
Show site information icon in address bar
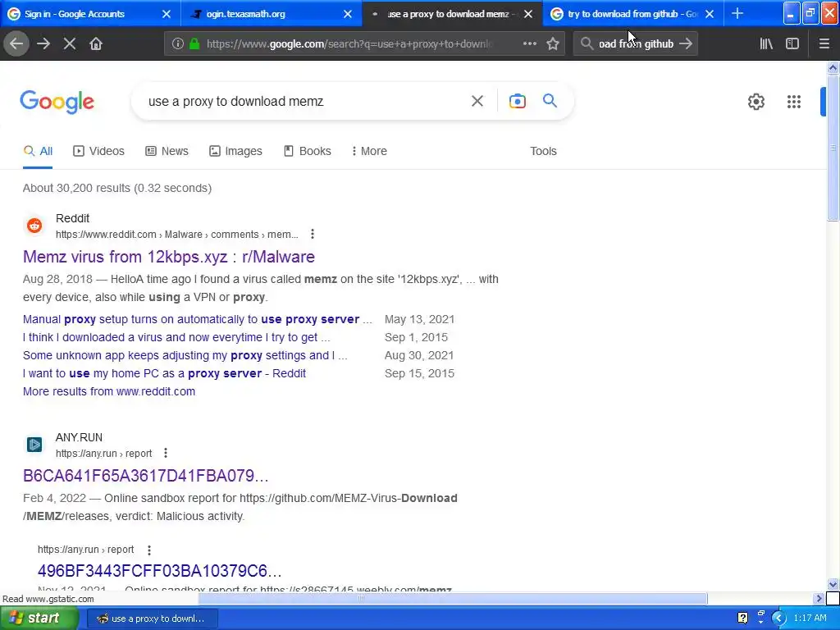pos(178,43)
